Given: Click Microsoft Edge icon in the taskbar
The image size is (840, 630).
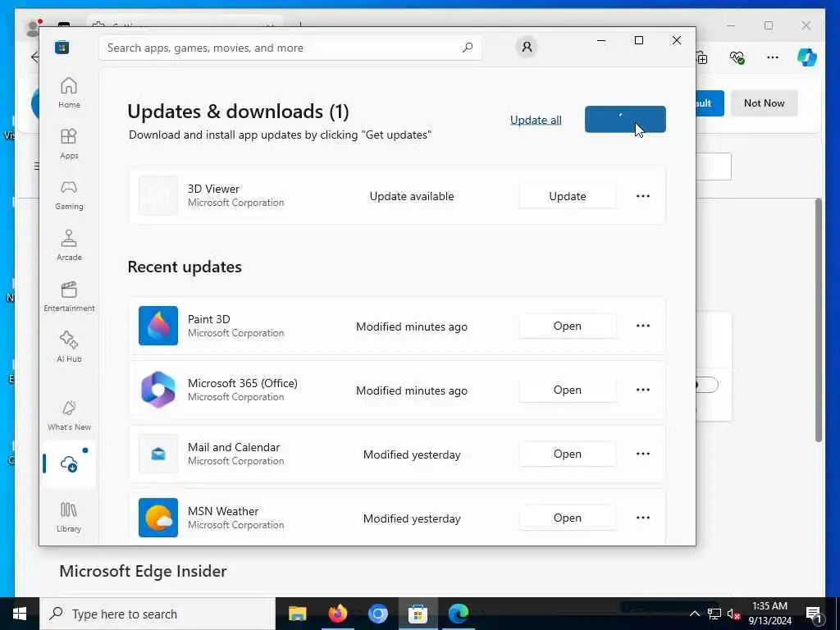Looking at the screenshot, I should (458, 614).
